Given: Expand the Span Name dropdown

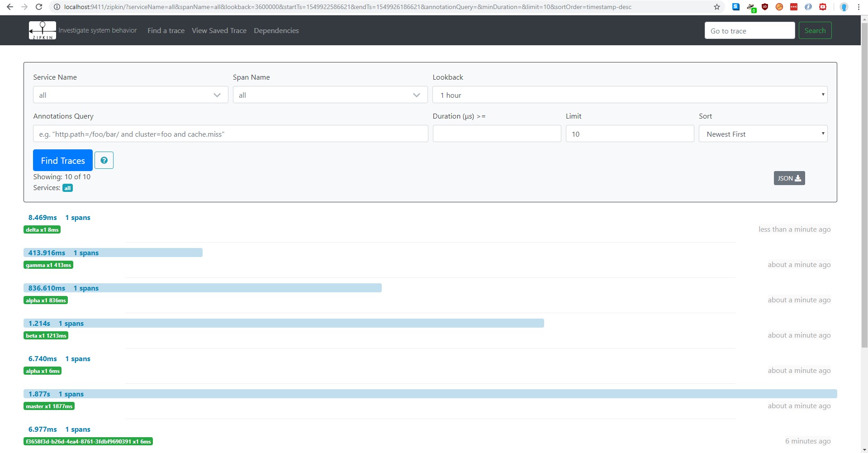Looking at the screenshot, I should tap(330, 95).
